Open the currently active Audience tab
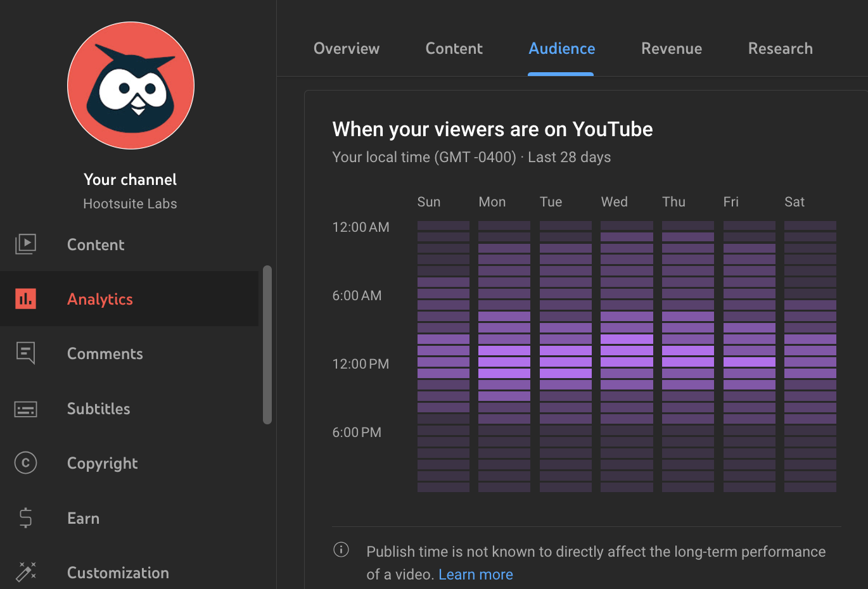The image size is (868, 589). 561,48
